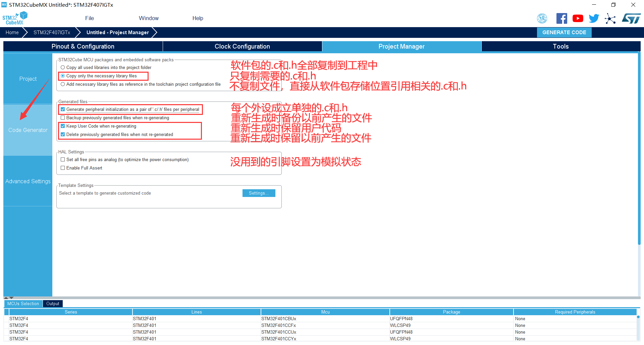Open the Advanced Settings section

tap(28, 181)
